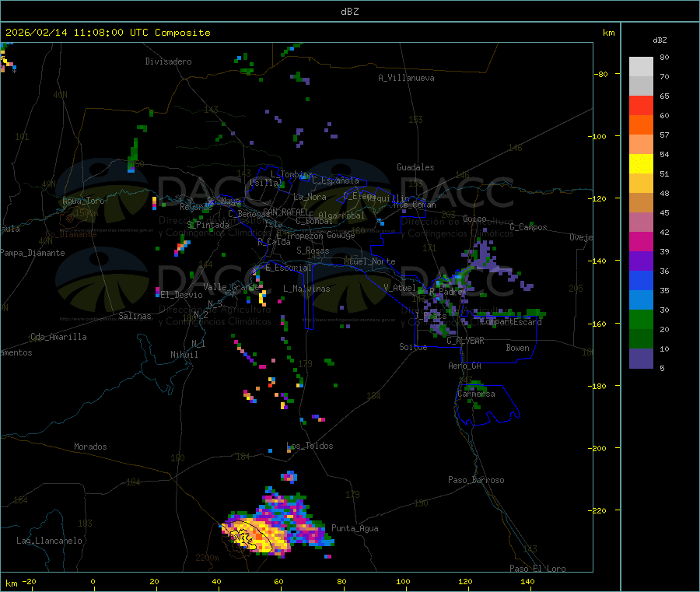Click the 'Agua_Toro' map label

83,201
